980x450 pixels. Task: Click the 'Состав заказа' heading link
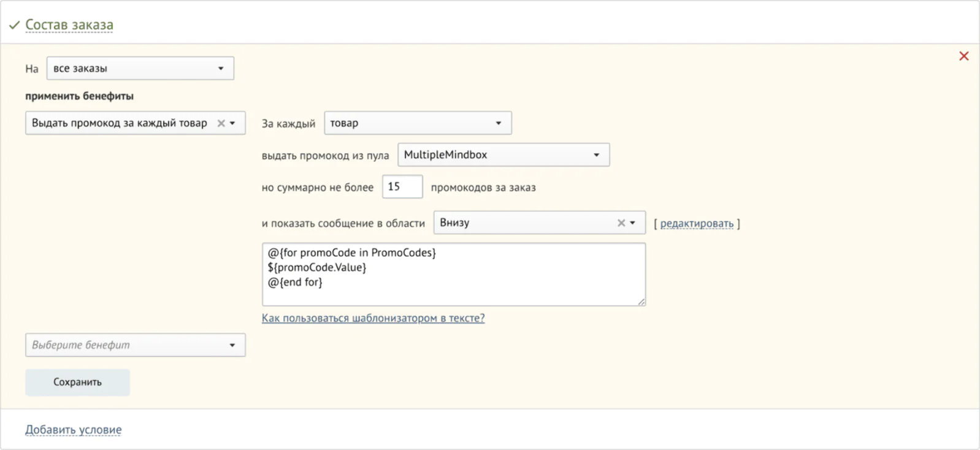coord(69,25)
